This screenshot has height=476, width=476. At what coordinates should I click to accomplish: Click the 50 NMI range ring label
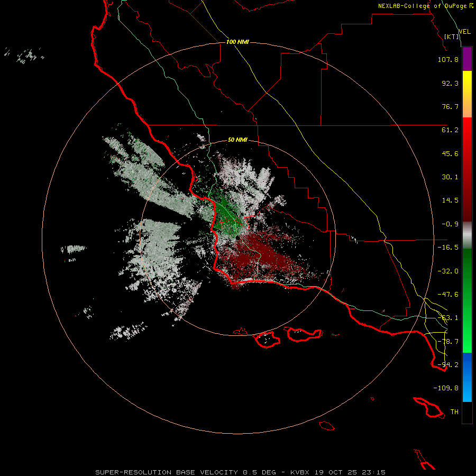[x=237, y=140]
